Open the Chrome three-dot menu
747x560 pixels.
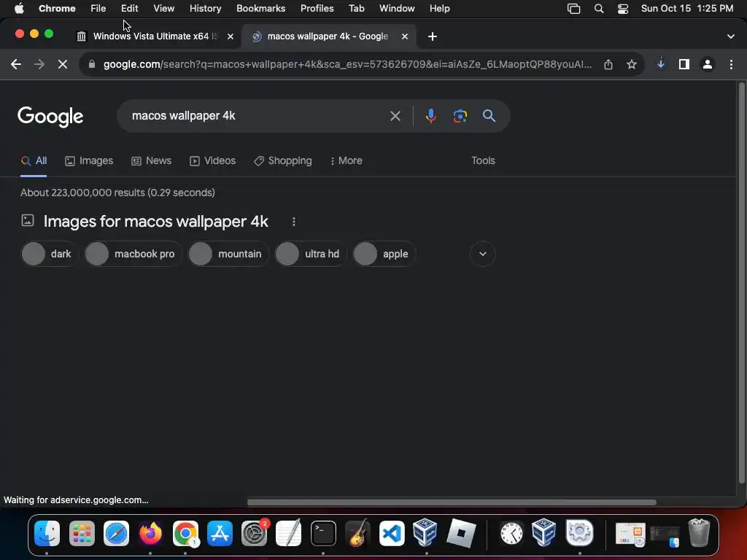731,64
